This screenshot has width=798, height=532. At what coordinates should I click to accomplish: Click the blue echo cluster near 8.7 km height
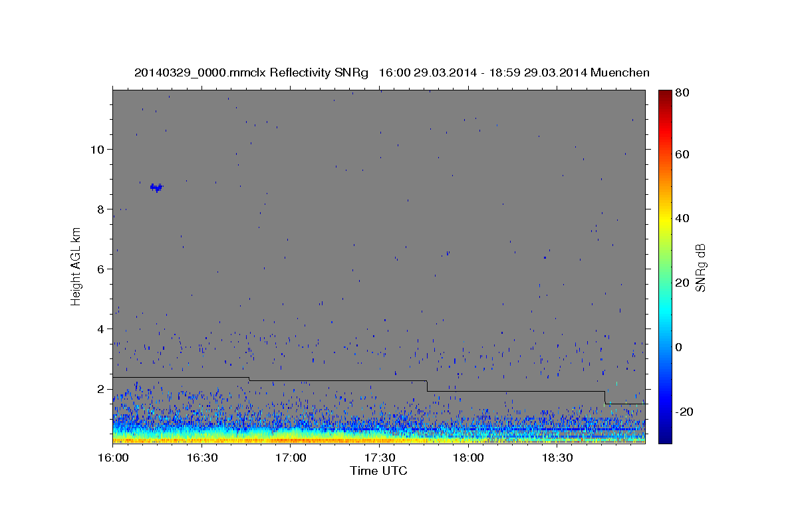(x=156, y=188)
